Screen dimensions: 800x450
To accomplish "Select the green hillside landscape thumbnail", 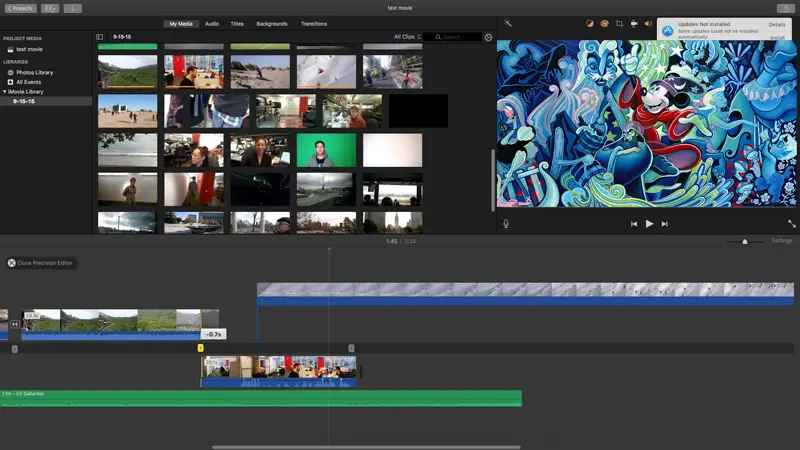I will click(x=128, y=71).
